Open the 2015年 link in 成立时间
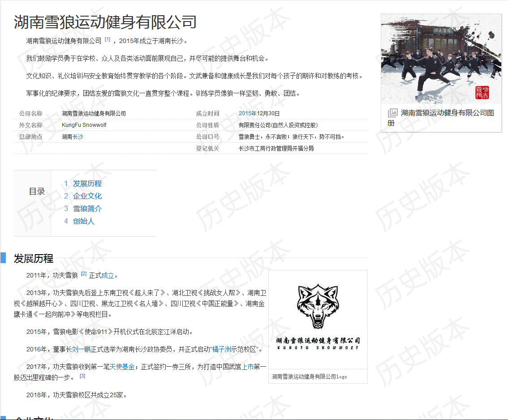The height and width of the screenshot is (420, 508). click(x=248, y=113)
